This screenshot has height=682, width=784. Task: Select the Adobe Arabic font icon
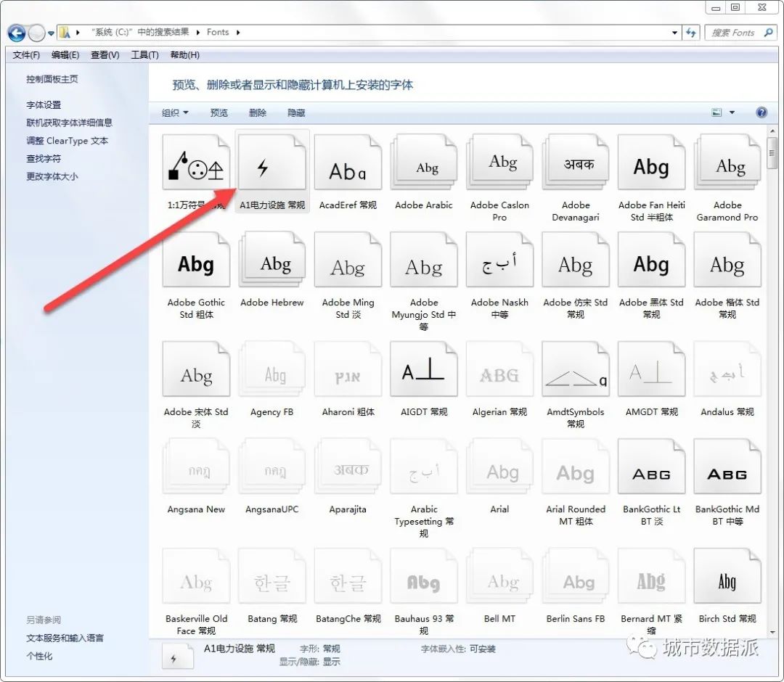(424, 162)
